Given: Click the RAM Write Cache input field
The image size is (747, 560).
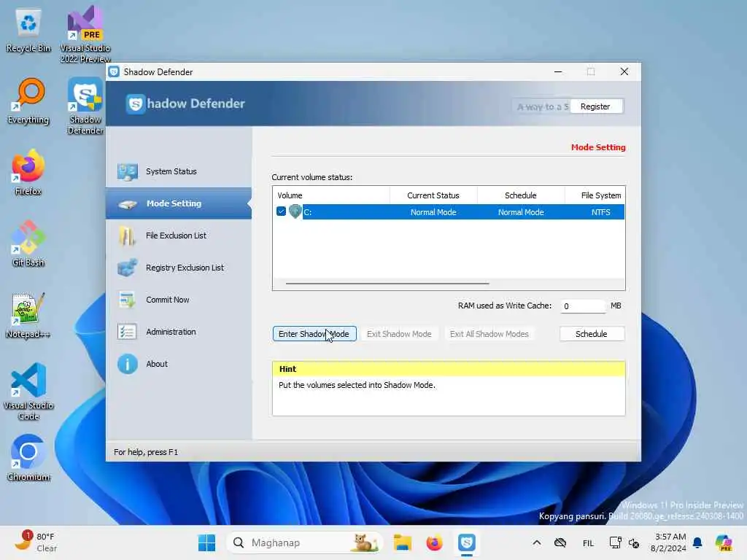Looking at the screenshot, I should click(x=583, y=306).
